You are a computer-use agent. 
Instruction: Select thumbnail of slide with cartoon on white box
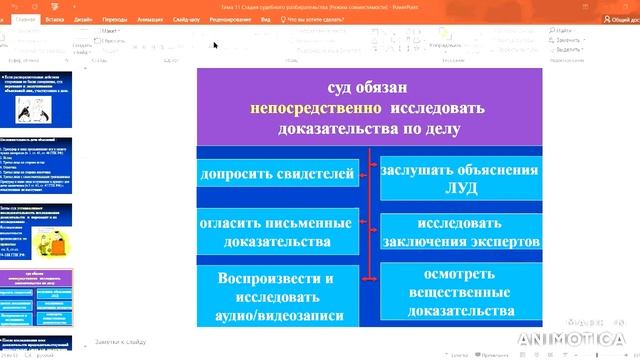tap(36, 99)
